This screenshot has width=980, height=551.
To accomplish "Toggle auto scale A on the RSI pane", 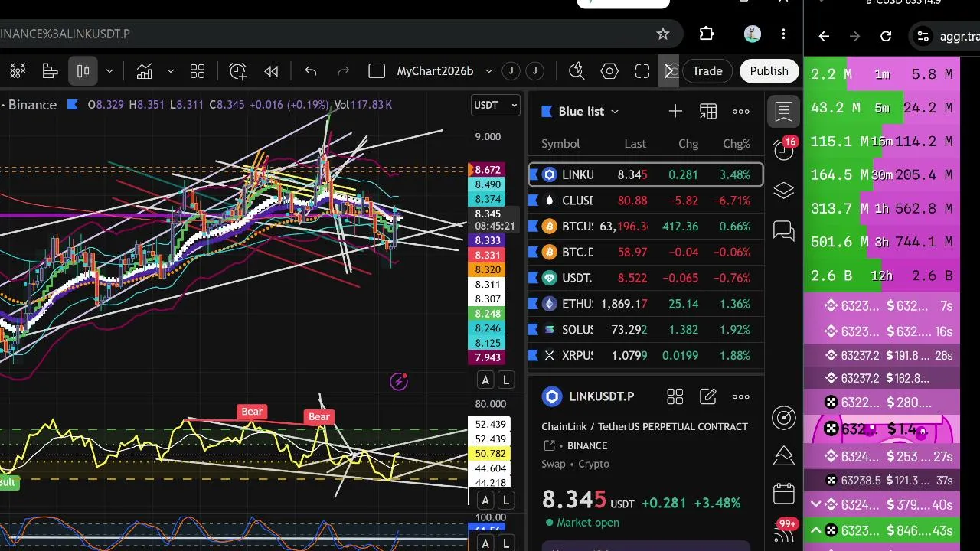I will tap(485, 500).
